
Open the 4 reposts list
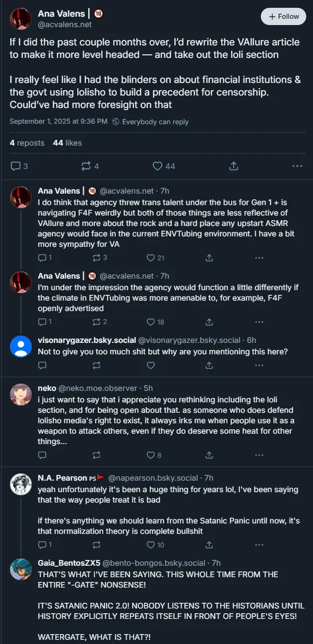27,142
